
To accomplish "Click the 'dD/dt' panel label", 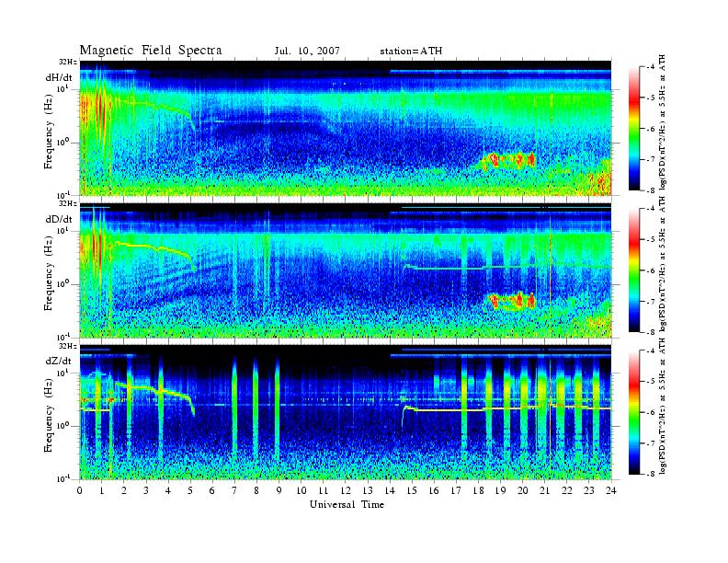I will coord(59,219).
